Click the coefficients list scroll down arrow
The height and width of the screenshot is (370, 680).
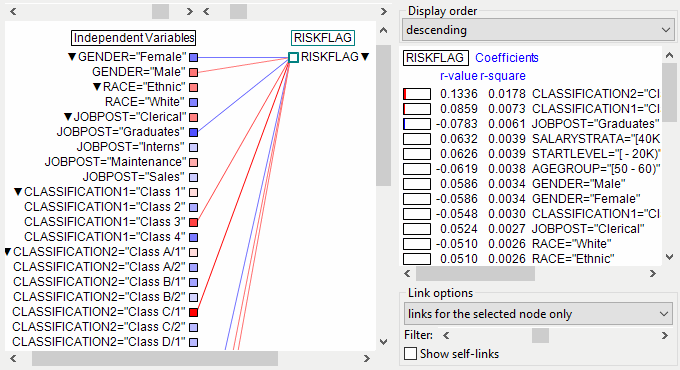[x=670, y=257]
